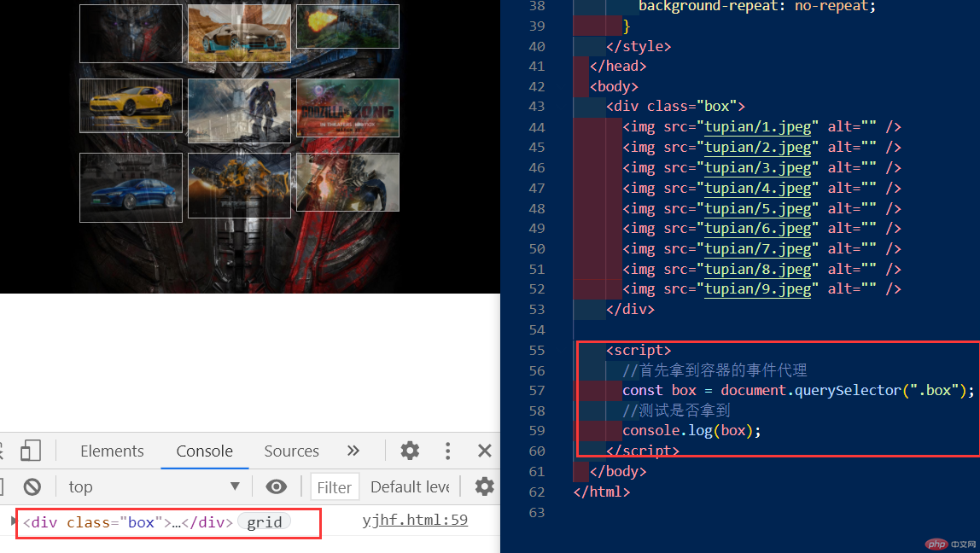Expand the logged div.box element arrow
The image size is (980, 553).
(x=14, y=521)
